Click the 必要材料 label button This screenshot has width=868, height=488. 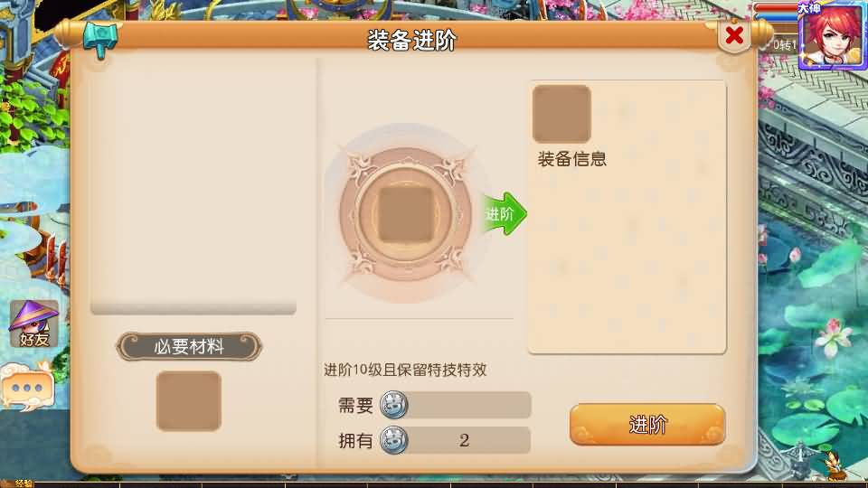(x=189, y=347)
